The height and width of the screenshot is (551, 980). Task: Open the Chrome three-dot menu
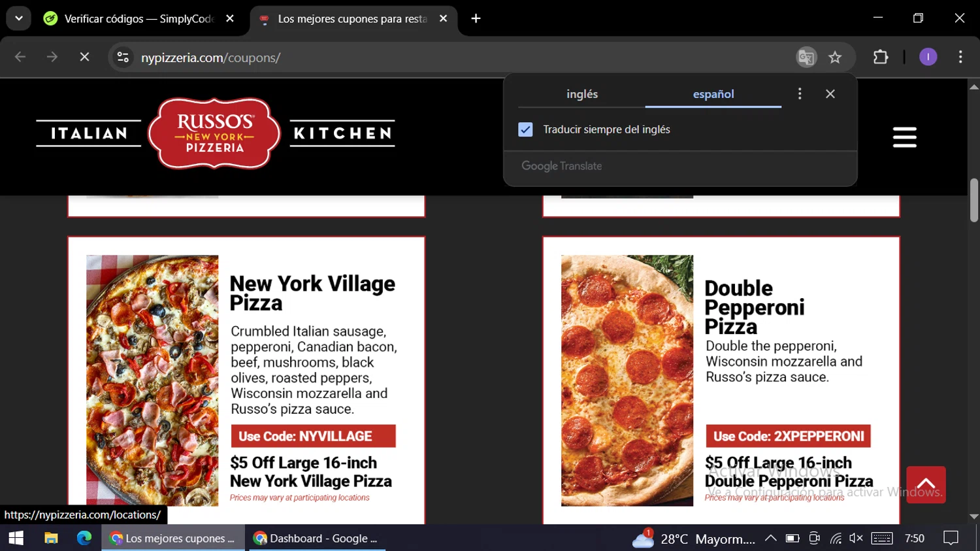click(x=960, y=58)
